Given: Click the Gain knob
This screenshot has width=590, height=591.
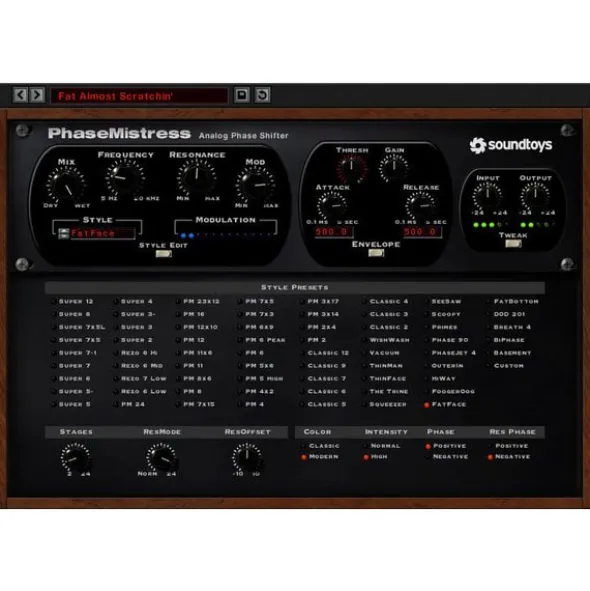Looking at the screenshot, I should [394, 167].
